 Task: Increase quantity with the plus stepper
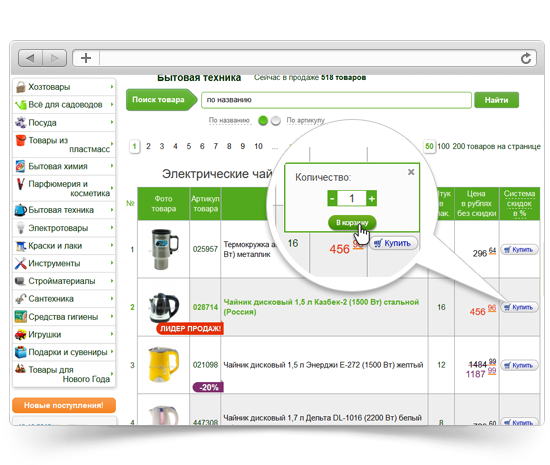[x=371, y=198]
